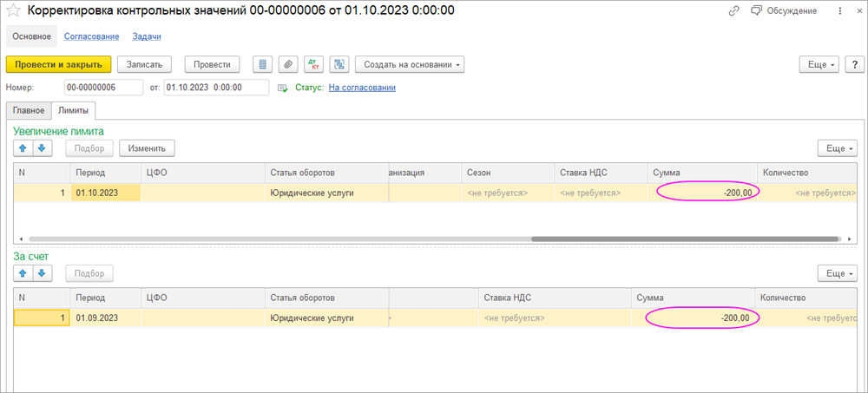
Task: Show Дт/Кт postings icon
Action: [x=314, y=65]
